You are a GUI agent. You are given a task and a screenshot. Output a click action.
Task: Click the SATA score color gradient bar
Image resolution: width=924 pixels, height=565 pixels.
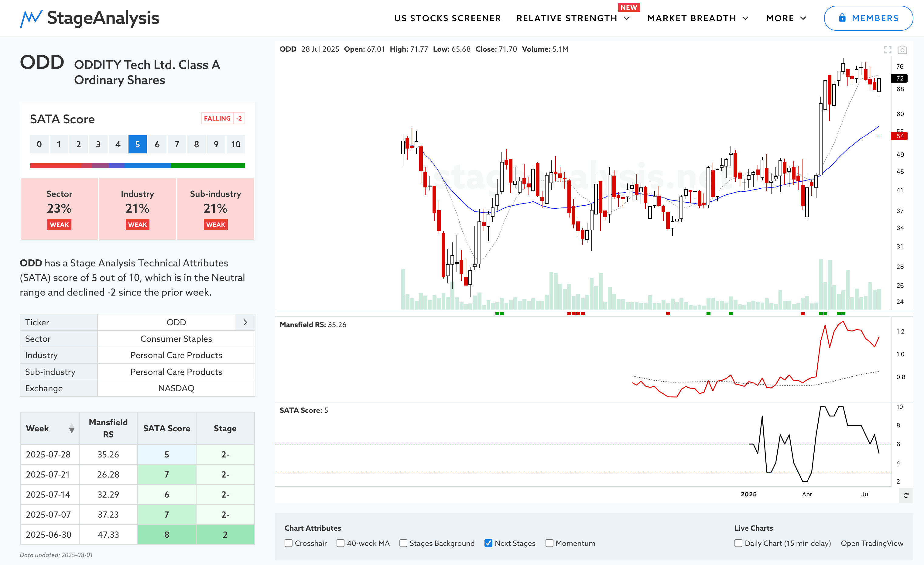(x=138, y=165)
